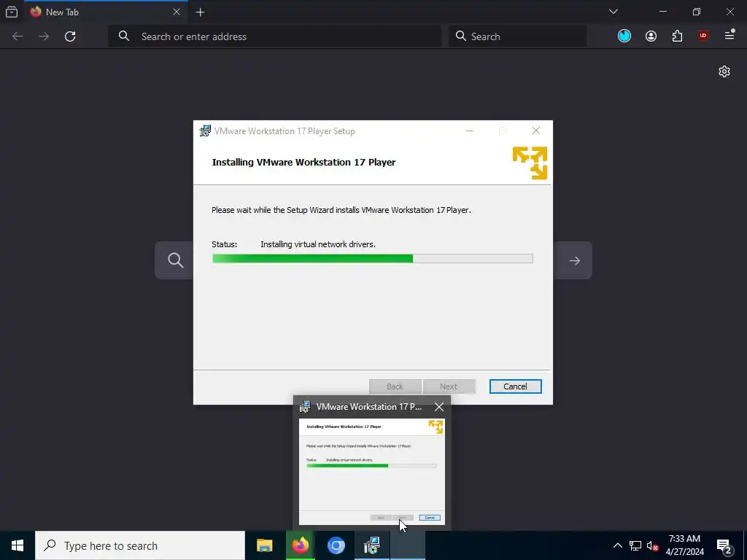747x560 pixels.
Task: Expand the list all tabs chevron
Action: [614, 12]
